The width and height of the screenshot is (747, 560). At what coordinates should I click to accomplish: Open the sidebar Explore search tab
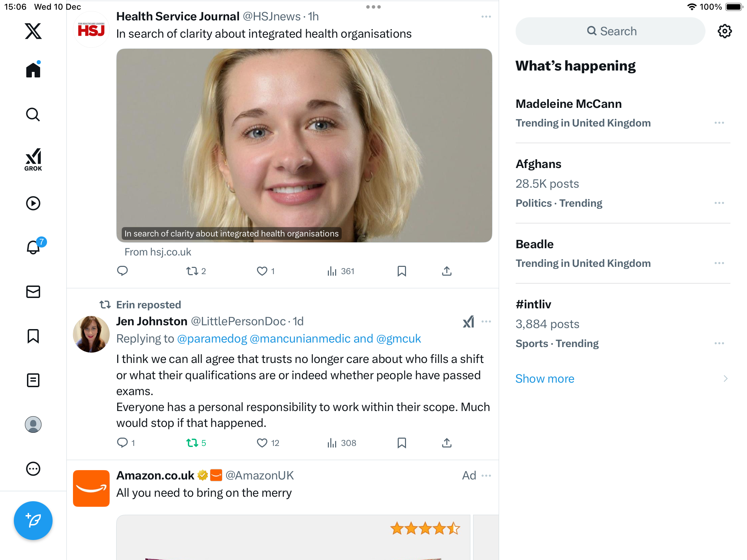pos(33,115)
